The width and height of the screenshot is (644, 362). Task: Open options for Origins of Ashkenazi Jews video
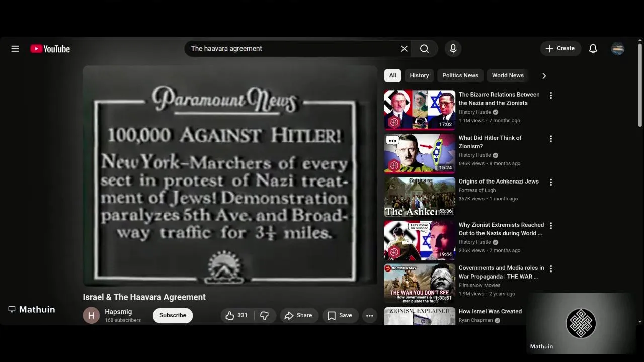coord(551,182)
